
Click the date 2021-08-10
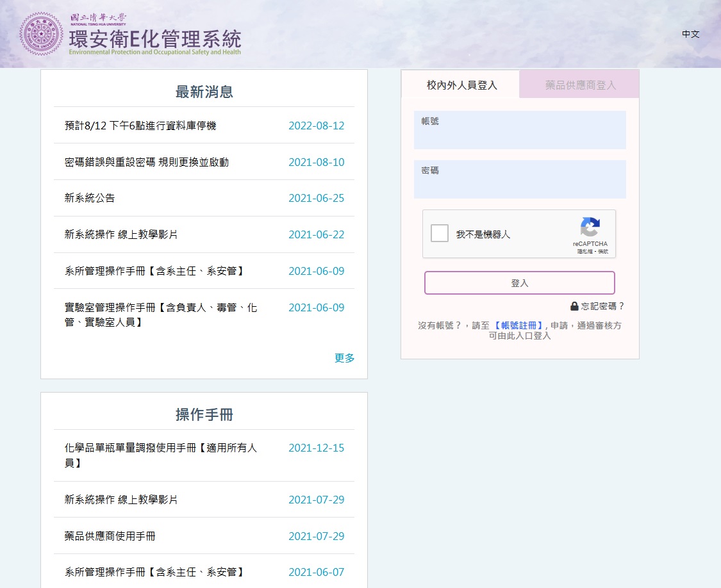pyautogui.click(x=317, y=162)
